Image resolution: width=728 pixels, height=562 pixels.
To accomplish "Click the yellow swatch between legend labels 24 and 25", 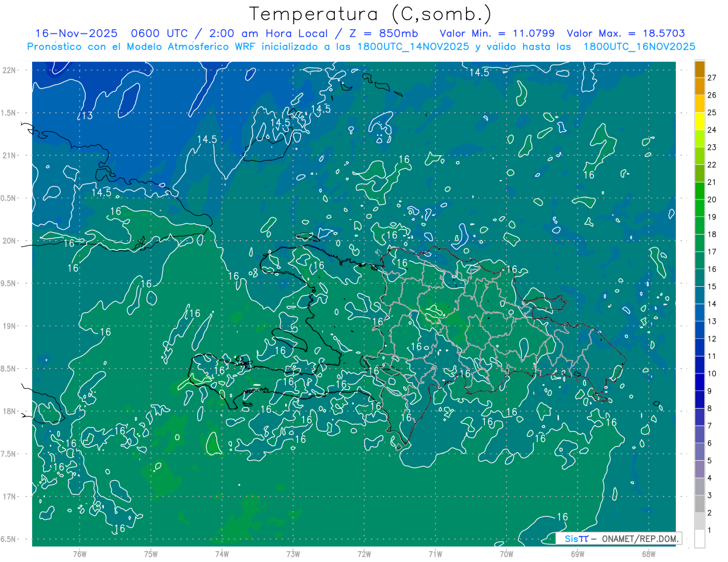I will coord(699,121).
